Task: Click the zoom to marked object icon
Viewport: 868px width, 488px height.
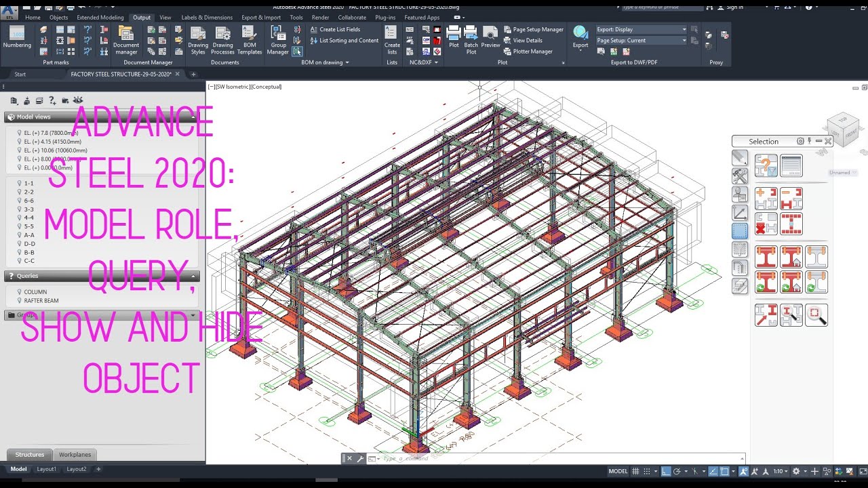Action: pyautogui.click(x=816, y=314)
